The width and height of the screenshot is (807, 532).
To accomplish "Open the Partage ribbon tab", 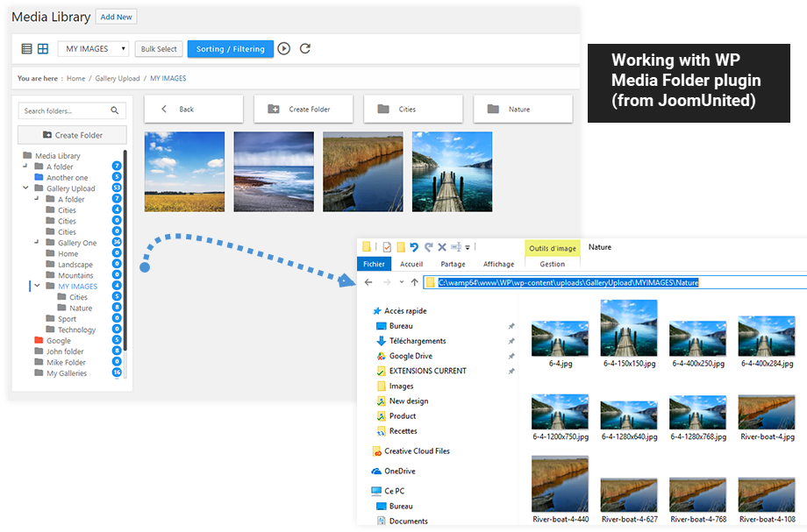I will click(x=453, y=264).
